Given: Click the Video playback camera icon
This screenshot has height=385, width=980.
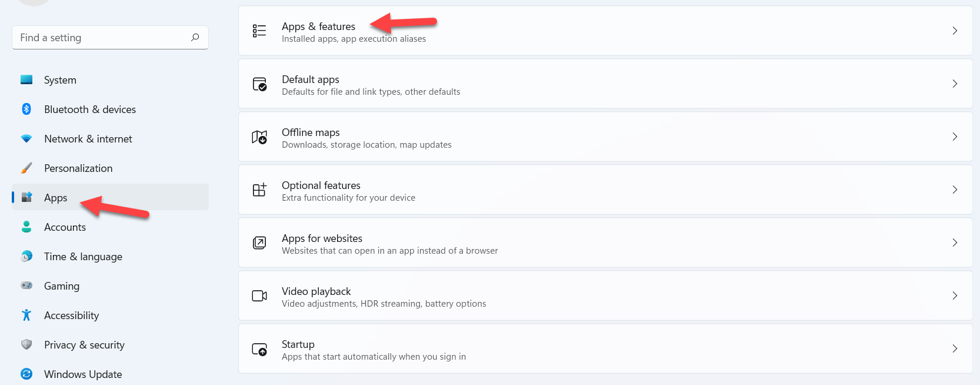Looking at the screenshot, I should click(259, 296).
